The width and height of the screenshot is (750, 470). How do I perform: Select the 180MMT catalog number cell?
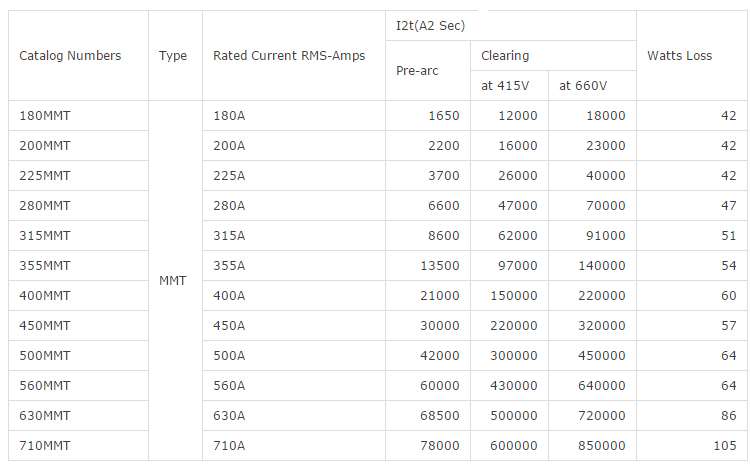pyautogui.click(x=45, y=116)
